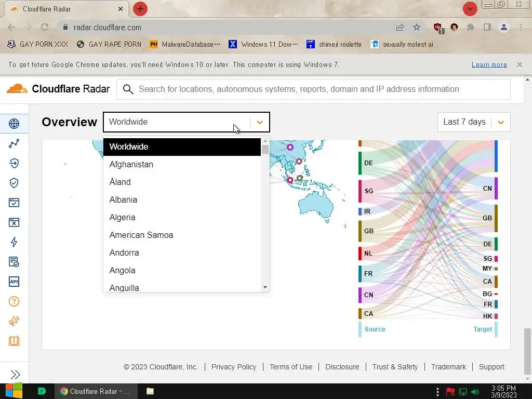
Task: Click the Windows Start button
Action: click(14, 391)
